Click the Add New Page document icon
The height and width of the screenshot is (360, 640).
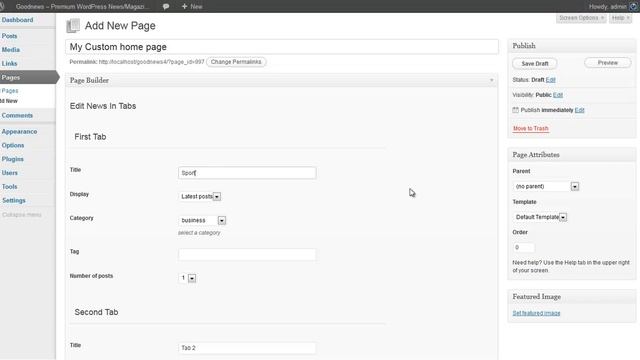pyautogui.click(x=73, y=26)
